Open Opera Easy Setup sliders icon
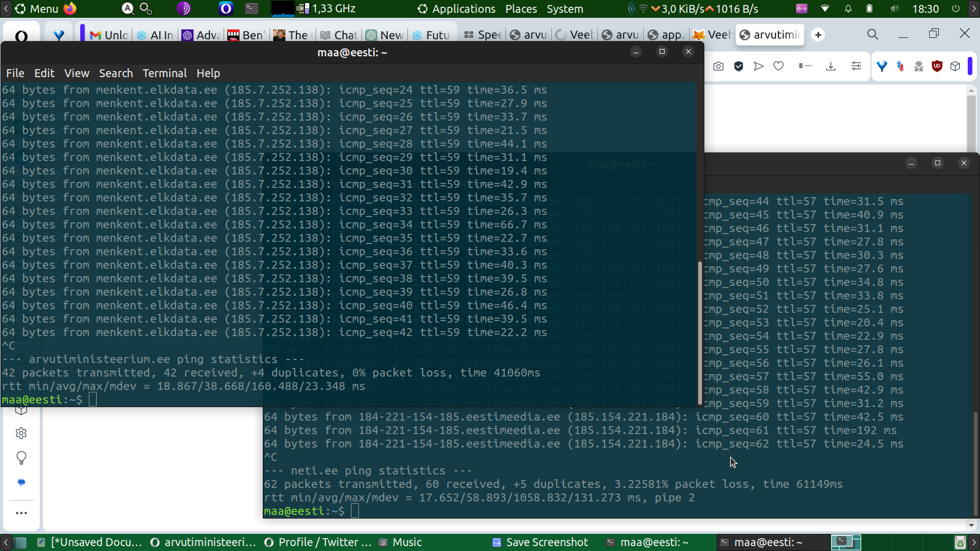Screen dimensions: 980x551 (856, 66)
